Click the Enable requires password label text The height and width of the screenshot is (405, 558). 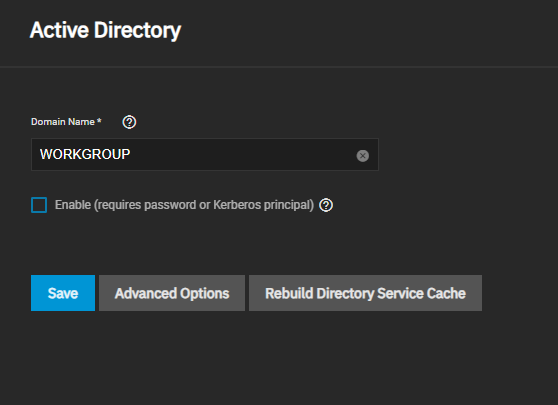click(184, 205)
